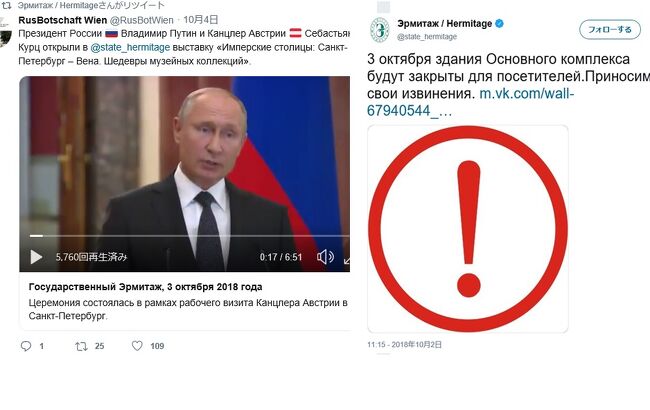
Task: Click the reply speech bubble icon
Action: click(x=26, y=346)
